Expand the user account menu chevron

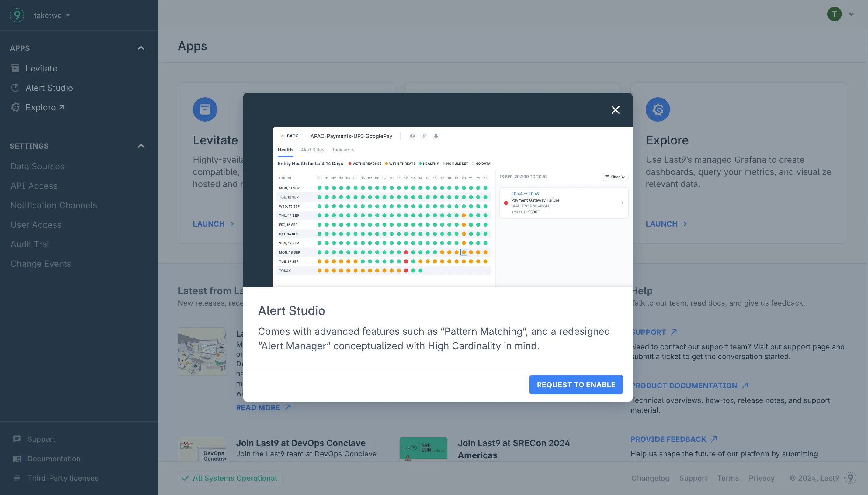point(851,14)
